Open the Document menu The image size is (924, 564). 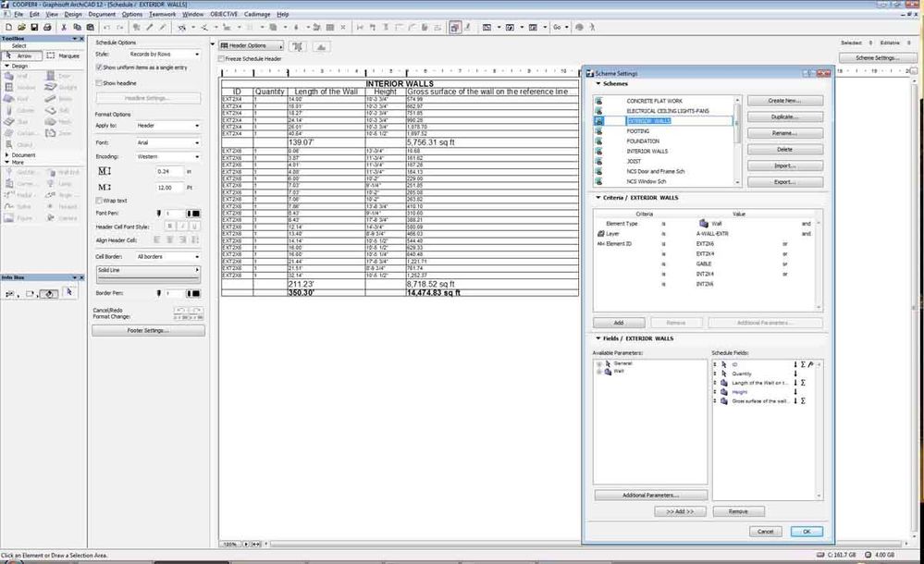coord(102,14)
